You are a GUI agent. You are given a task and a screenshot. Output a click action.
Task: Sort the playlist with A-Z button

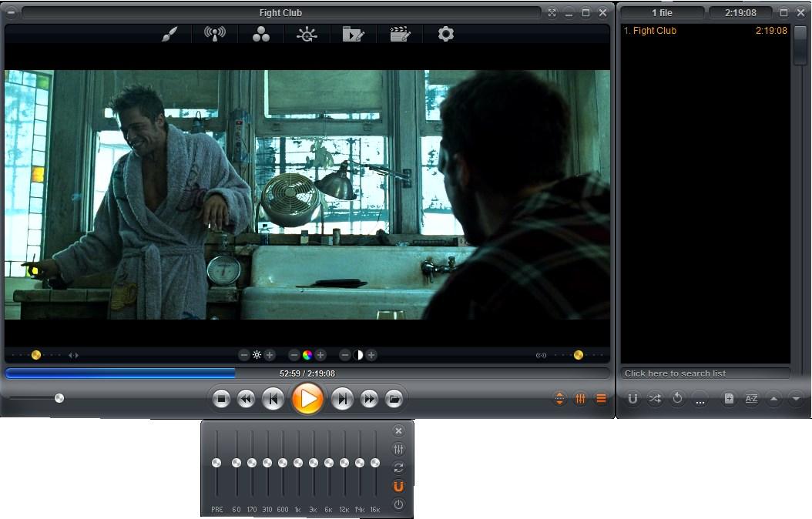pos(751,399)
